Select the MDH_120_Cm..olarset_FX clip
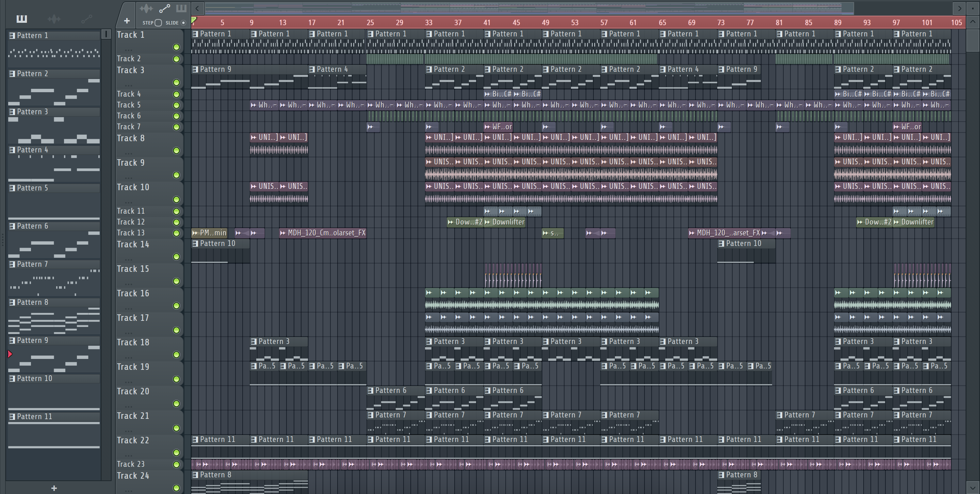980x494 pixels. (323, 233)
